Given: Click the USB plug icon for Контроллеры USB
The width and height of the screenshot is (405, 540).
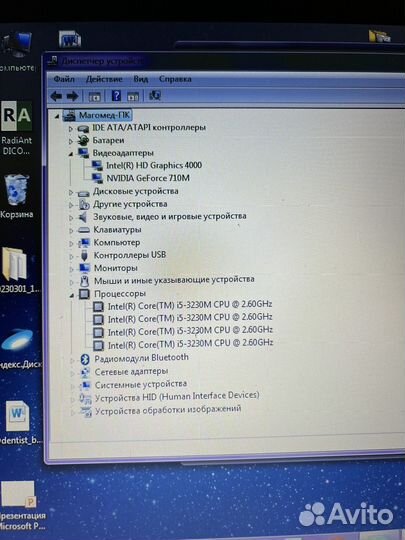Looking at the screenshot, I should coord(84,256).
